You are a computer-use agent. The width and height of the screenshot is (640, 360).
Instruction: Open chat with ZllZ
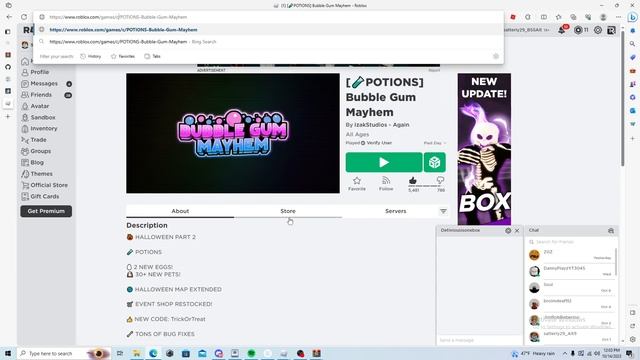(571, 255)
